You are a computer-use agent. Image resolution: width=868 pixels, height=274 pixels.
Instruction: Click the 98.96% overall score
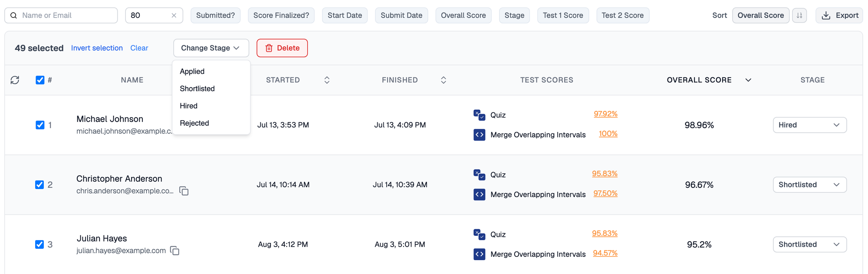tap(699, 125)
